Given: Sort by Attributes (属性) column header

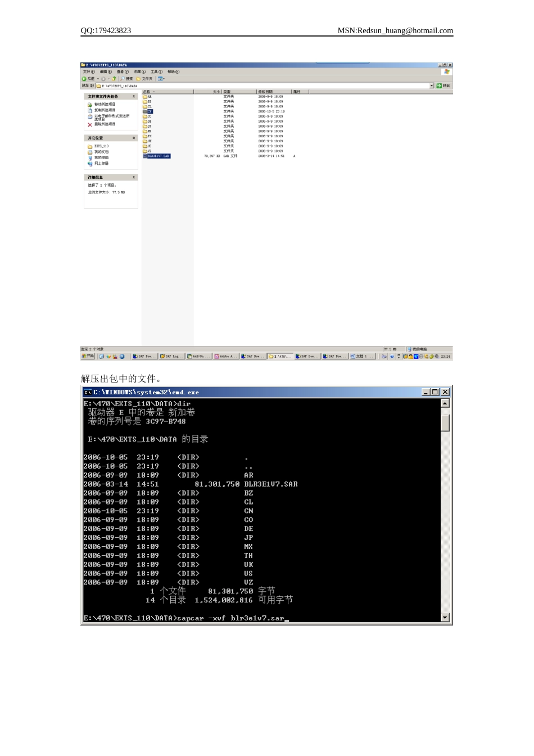Looking at the screenshot, I should (300, 91).
